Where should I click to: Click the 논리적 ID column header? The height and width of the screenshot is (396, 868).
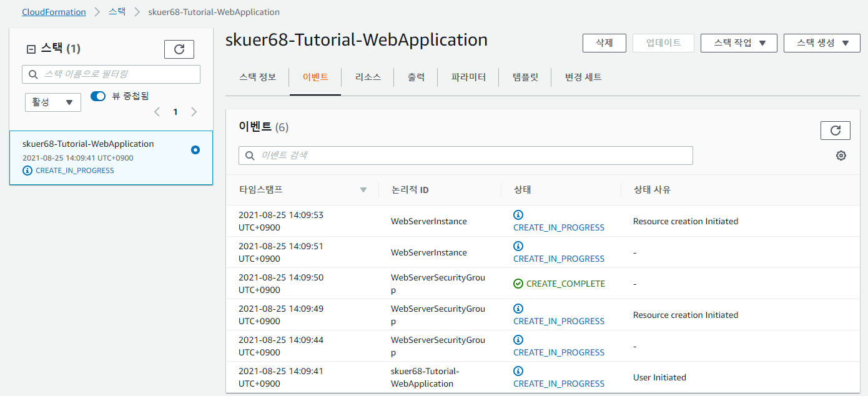coord(410,190)
